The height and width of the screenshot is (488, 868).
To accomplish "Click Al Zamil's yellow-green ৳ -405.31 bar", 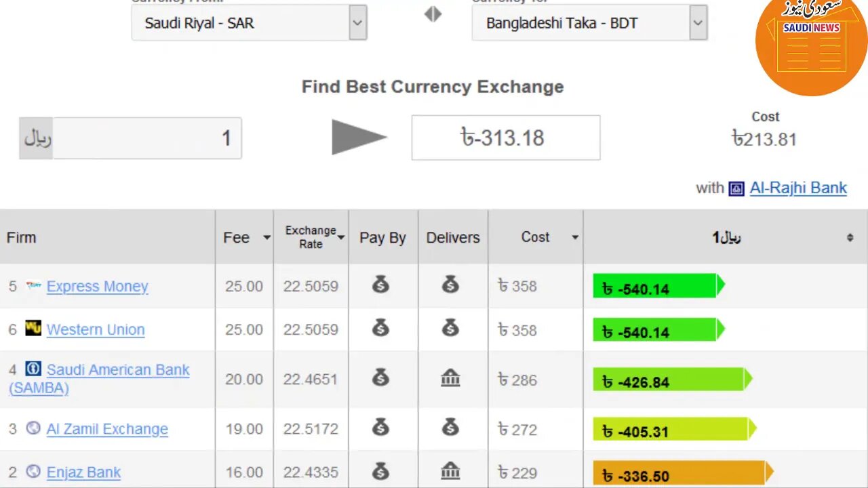I will (675, 429).
